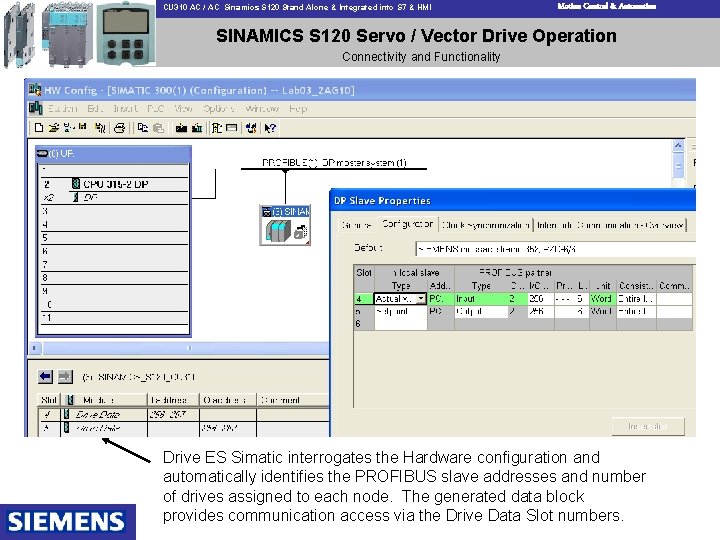Select the Input cell in slot 4
Viewport: 720px width, 540px height.
coord(481,298)
